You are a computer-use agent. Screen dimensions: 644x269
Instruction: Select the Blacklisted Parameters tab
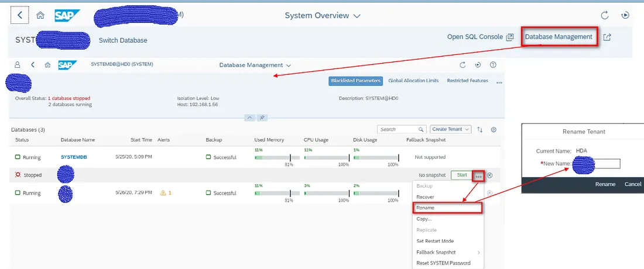(x=356, y=81)
